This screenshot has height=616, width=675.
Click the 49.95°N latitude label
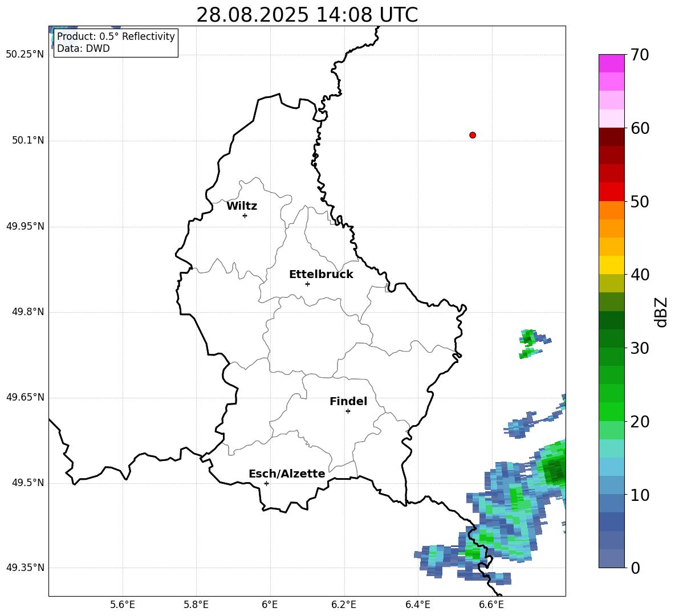[25, 226]
